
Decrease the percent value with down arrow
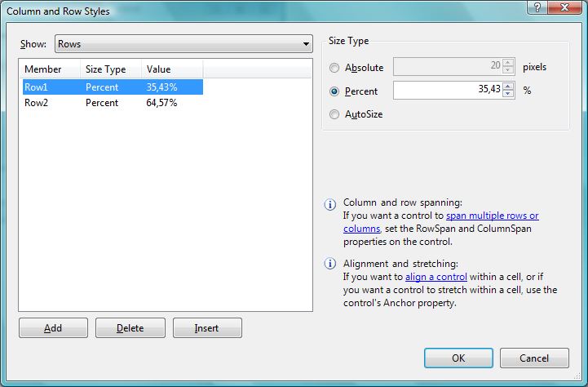509,95
